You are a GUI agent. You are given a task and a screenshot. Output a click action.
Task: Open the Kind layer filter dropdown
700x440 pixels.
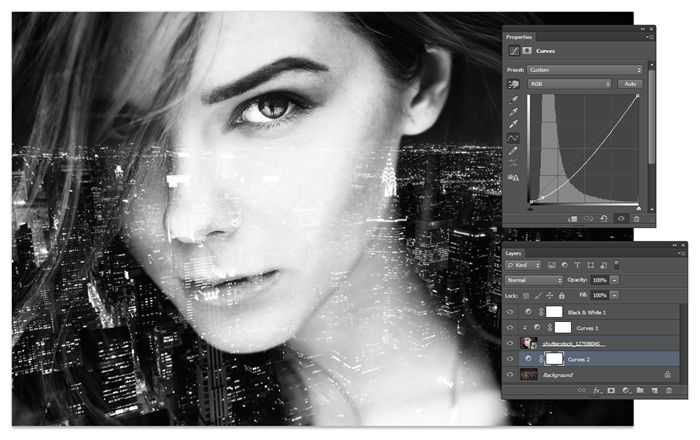point(523,266)
